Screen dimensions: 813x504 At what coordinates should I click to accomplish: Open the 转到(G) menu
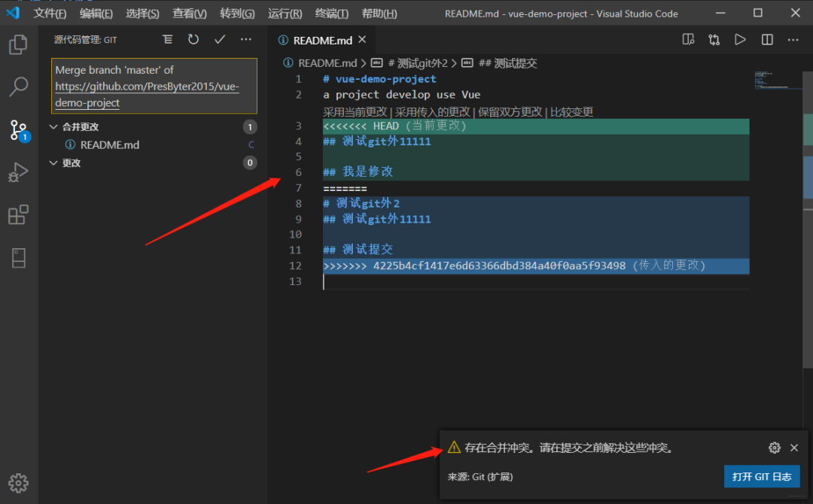tap(237, 14)
